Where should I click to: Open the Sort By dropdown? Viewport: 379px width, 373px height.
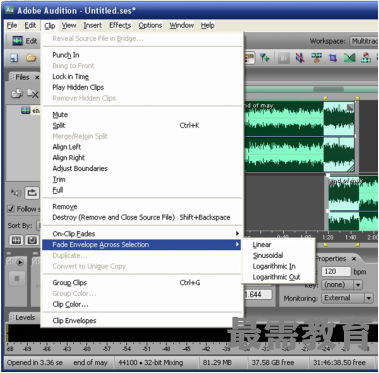[x=38, y=226]
